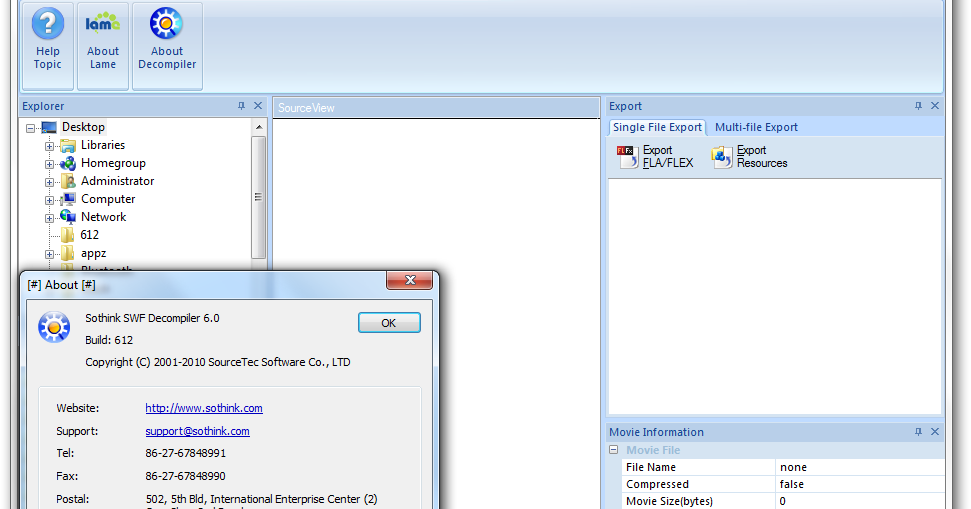Viewport: 971px width, 509px height.
Task: Expand the Network tree node
Action: pyautogui.click(x=49, y=218)
